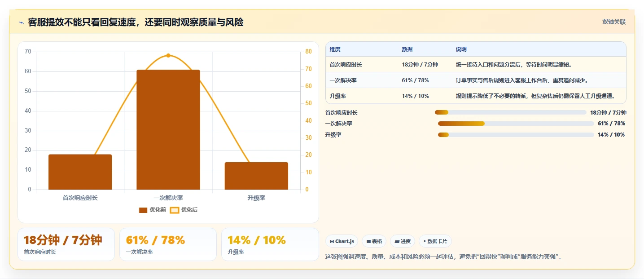Click x-axis label 首次响应时长

click(80, 198)
